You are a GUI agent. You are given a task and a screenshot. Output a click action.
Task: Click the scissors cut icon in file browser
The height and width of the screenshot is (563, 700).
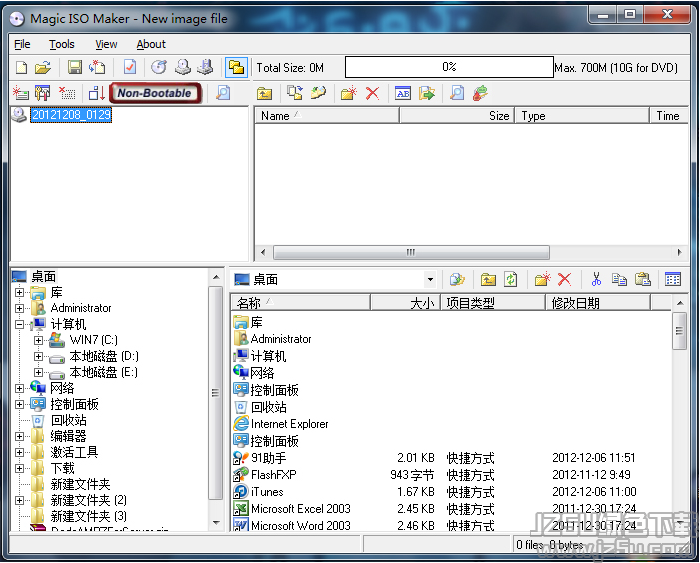[596, 279]
